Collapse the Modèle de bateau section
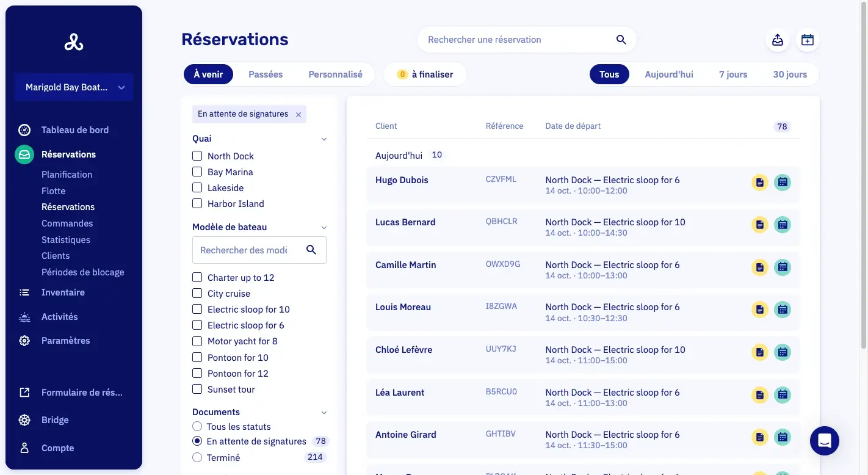 tap(324, 228)
